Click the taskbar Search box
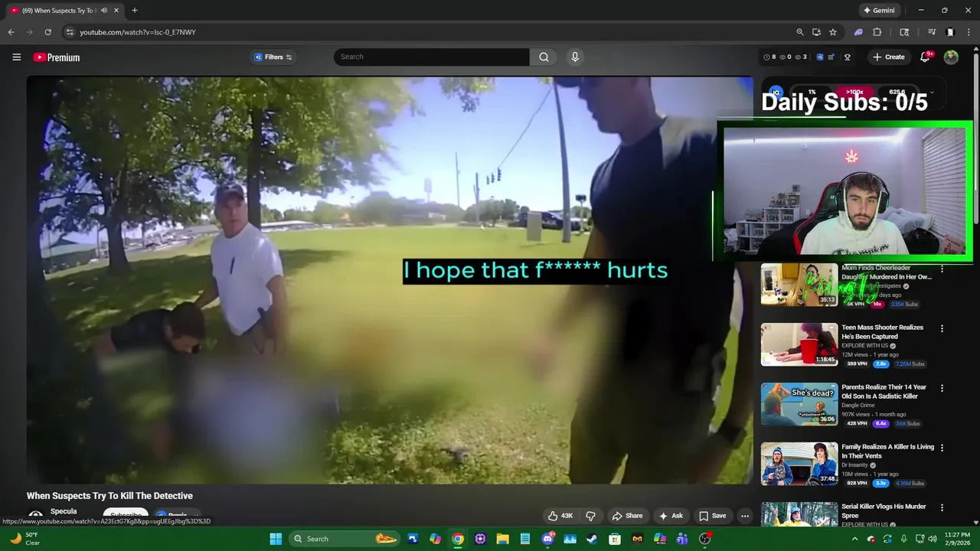The height and width of the screenshot is (551, 980). click(345, 539)
